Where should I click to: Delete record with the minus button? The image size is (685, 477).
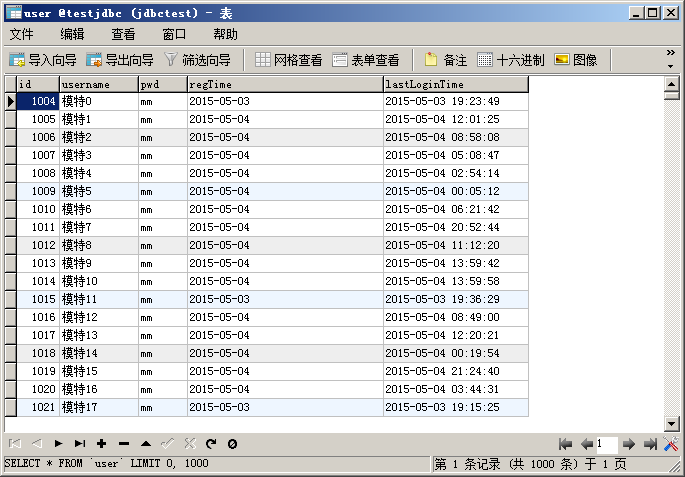(124, 444)
